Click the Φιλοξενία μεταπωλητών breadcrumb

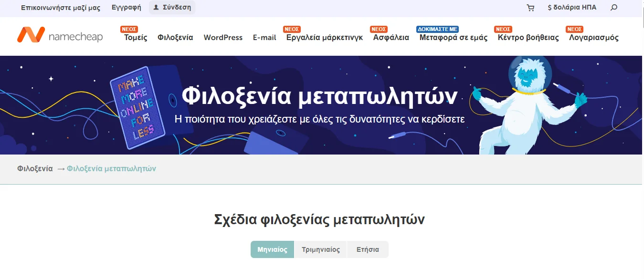pos(111,169)
